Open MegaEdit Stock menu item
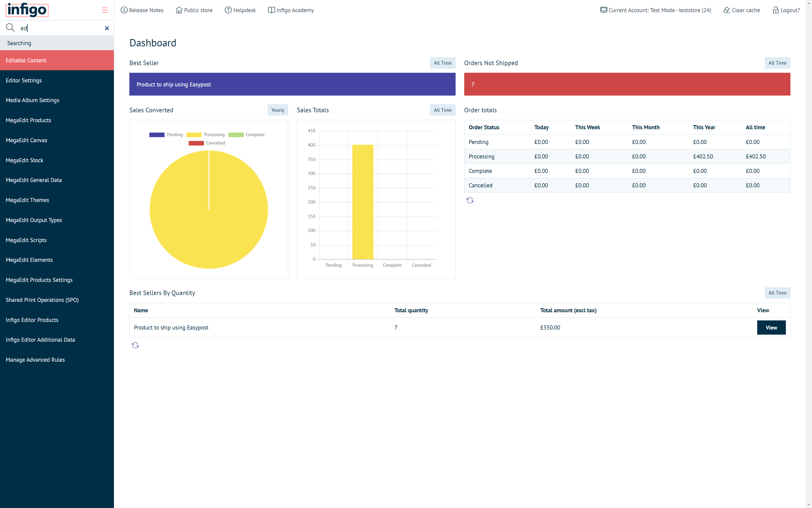 click(x=57, y=160)
